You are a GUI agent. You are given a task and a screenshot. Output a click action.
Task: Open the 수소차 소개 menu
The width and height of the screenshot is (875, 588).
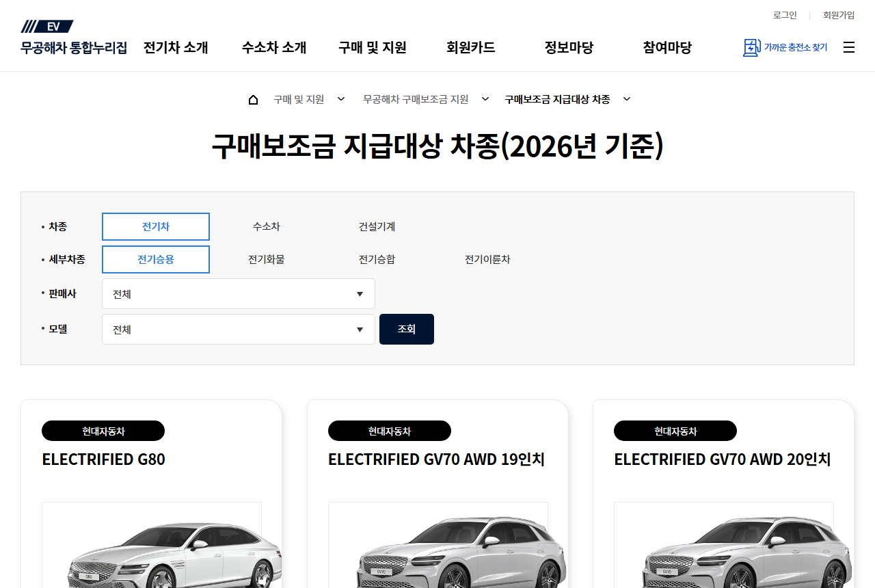(x=274, y=47)
